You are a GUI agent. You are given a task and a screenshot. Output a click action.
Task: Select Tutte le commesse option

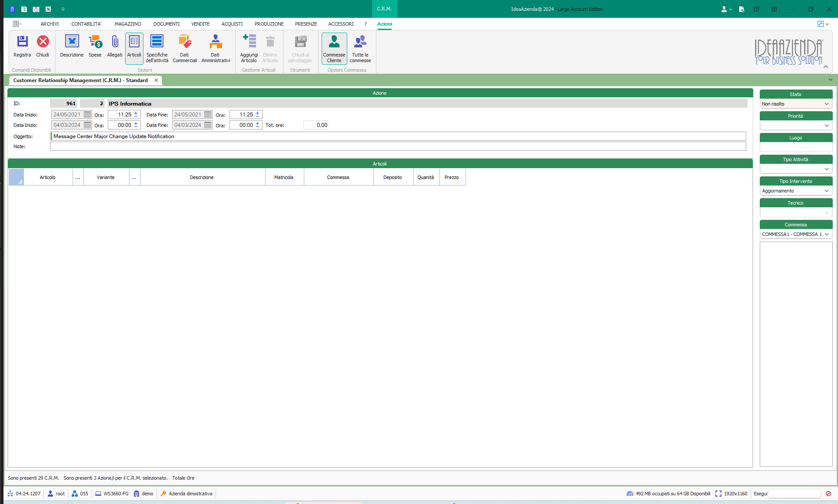(360, 49)
